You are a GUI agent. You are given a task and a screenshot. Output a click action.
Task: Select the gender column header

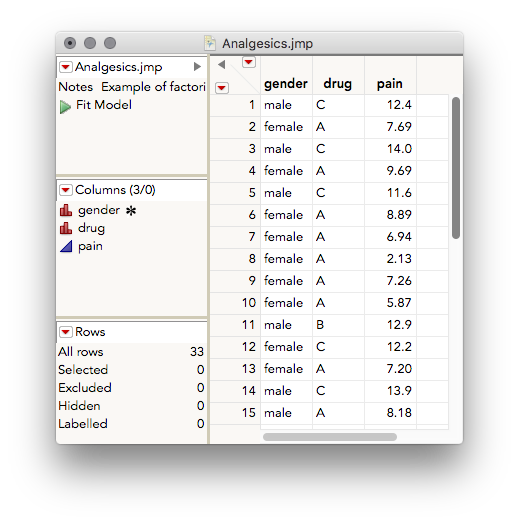tap(286, 84)
